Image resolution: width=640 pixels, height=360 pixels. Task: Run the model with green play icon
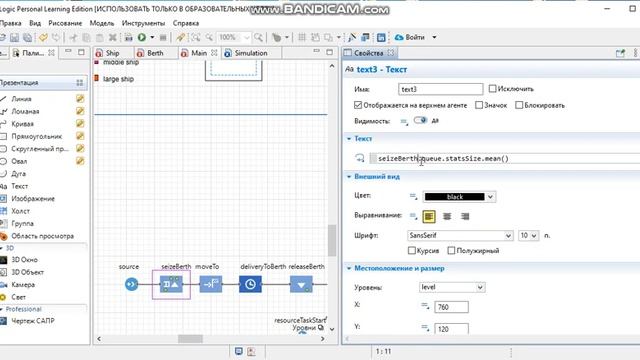142,38
